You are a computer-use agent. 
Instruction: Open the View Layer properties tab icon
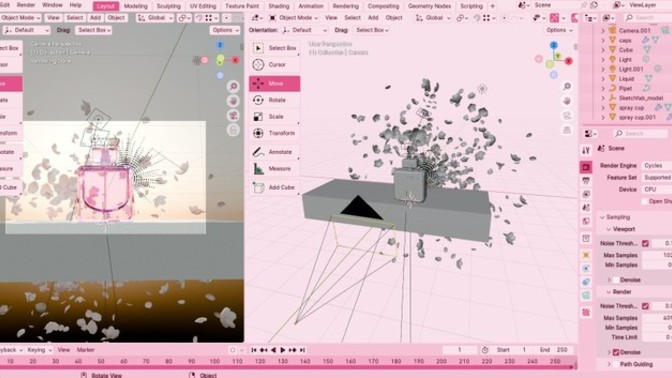pos(586,194)
